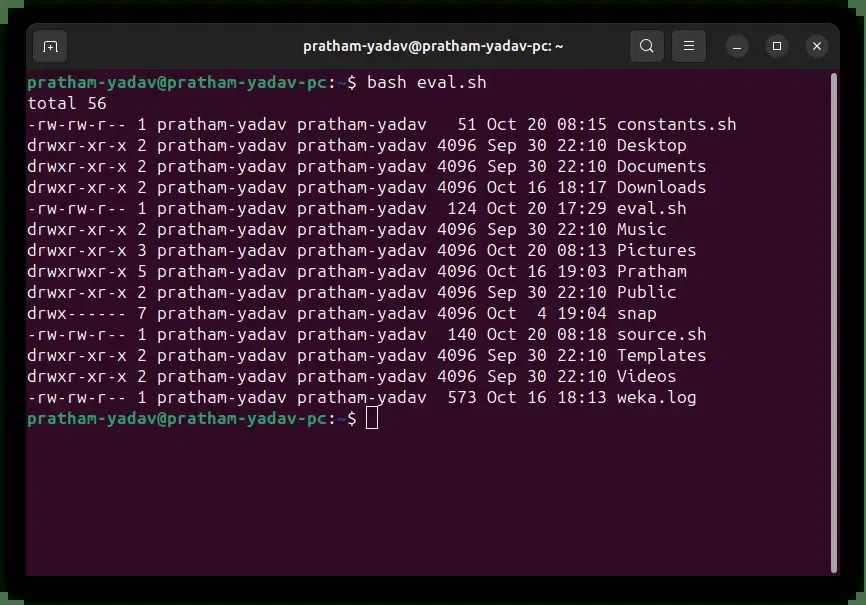Minimize the terminal window
Image resolution: width=866 pixels, height=605 pixels.
(737, 46)
